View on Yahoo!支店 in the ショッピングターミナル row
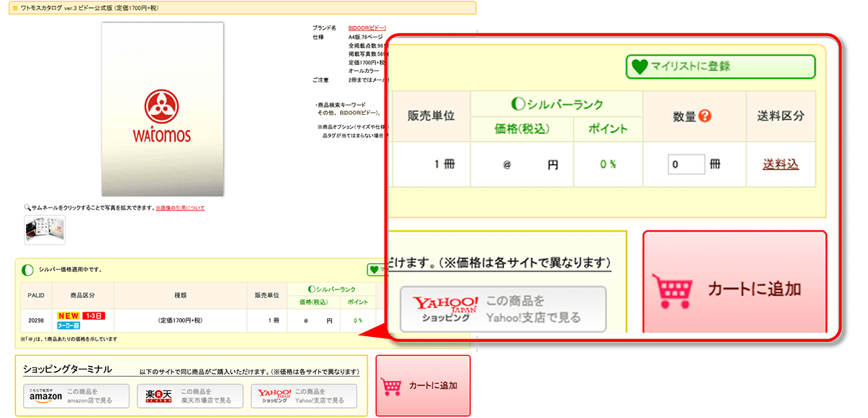 click(x=304, y=396)
